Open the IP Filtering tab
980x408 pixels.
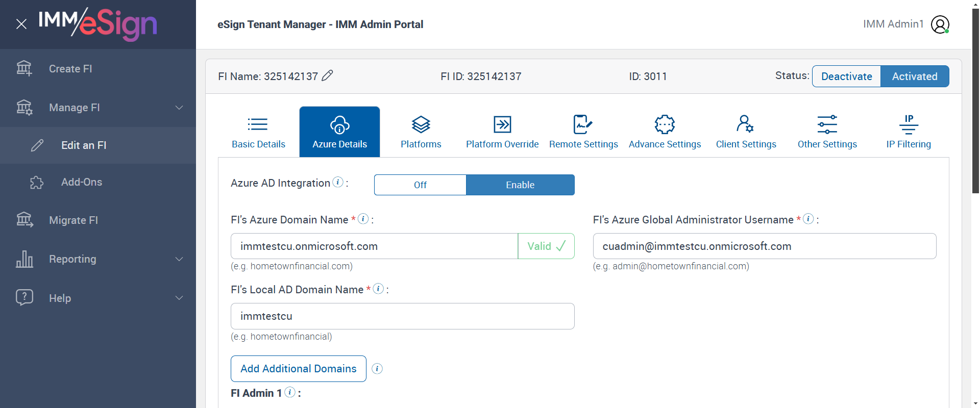coord(909,132)
